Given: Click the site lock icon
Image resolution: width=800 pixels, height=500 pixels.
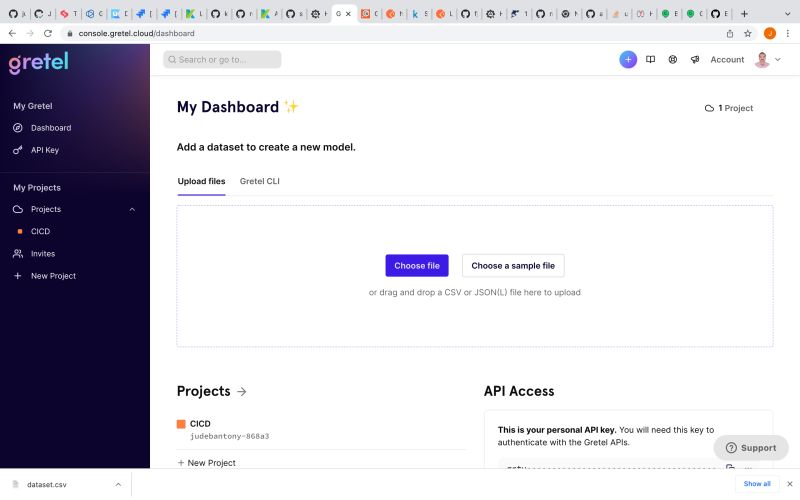Looking at the screenshot, I should coord(70,33).
